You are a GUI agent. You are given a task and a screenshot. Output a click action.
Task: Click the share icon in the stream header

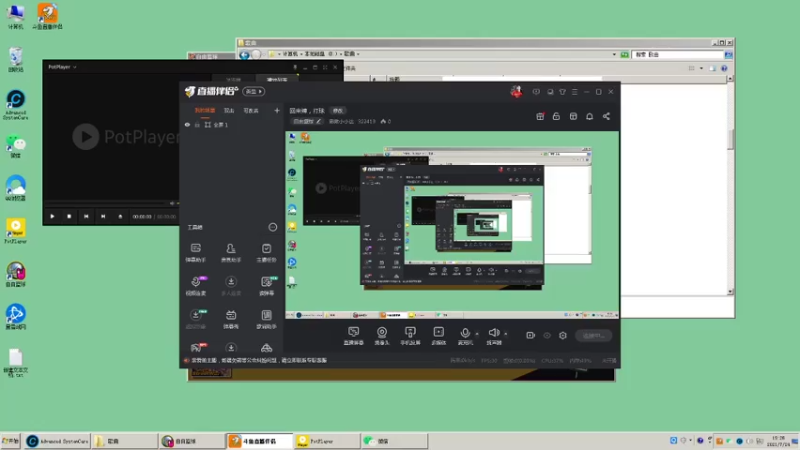tap(606, 116)
